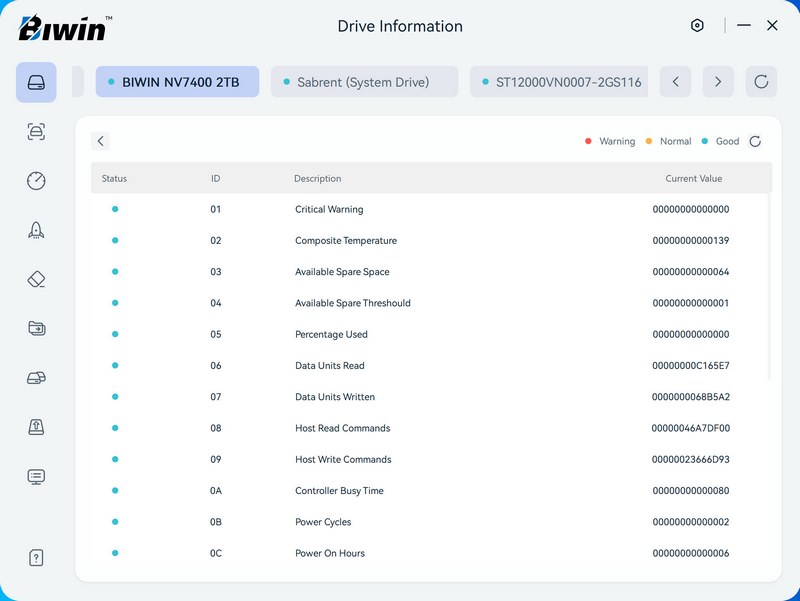Switch to Sabrent (System Drive) tab
This screenshot has width=800, height=601.
pyautogui.click(x=364, y=82)
